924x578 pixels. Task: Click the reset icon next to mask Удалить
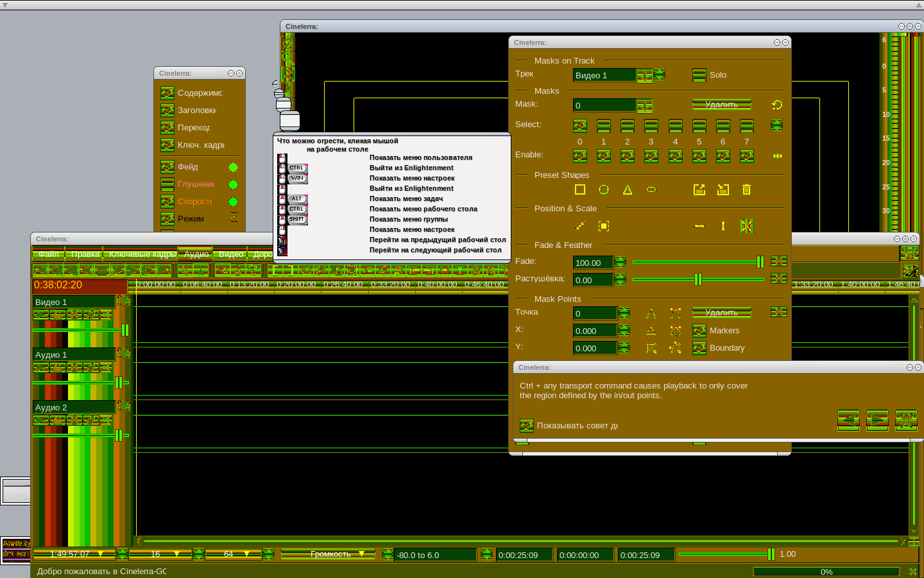[777, 105]
